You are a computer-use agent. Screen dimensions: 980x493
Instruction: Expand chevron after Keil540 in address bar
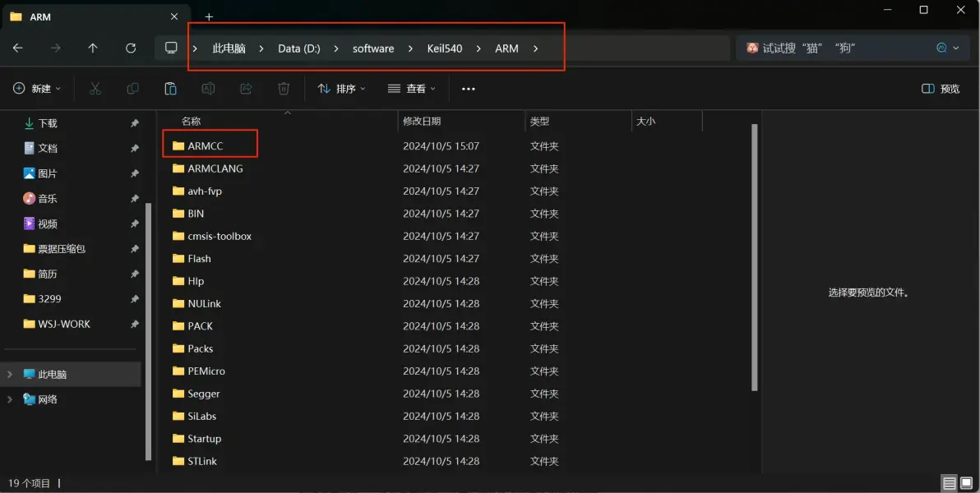[x=478, y=48]
